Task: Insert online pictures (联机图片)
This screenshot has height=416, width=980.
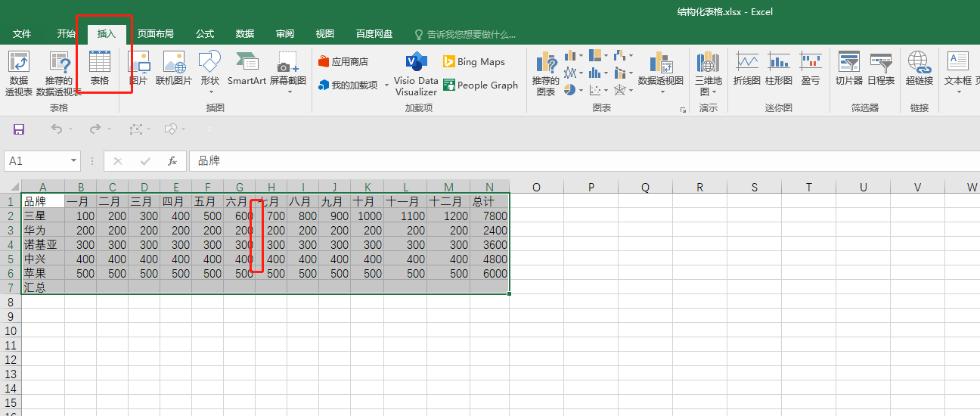Action: tap(174, 68)
